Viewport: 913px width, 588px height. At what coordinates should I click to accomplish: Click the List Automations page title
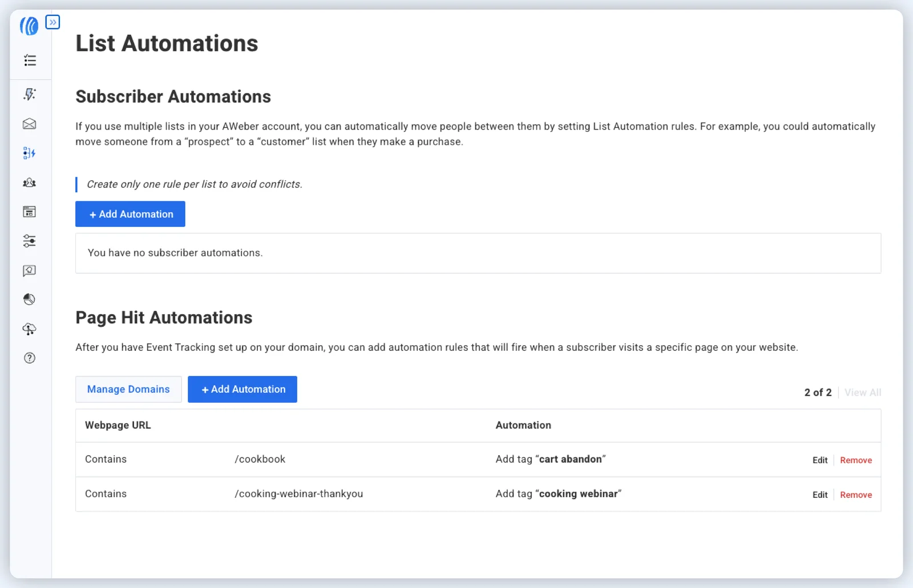[167, 43]
